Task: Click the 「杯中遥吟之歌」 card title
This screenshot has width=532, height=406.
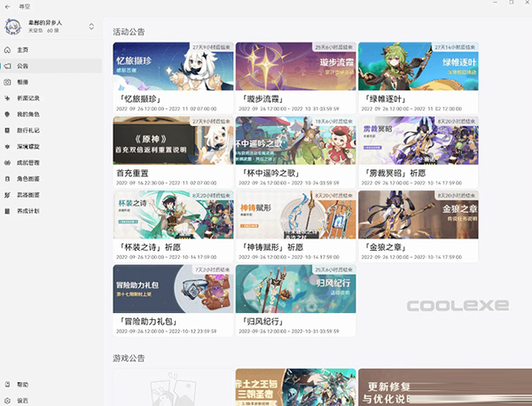Action: (x=270, y=174)
